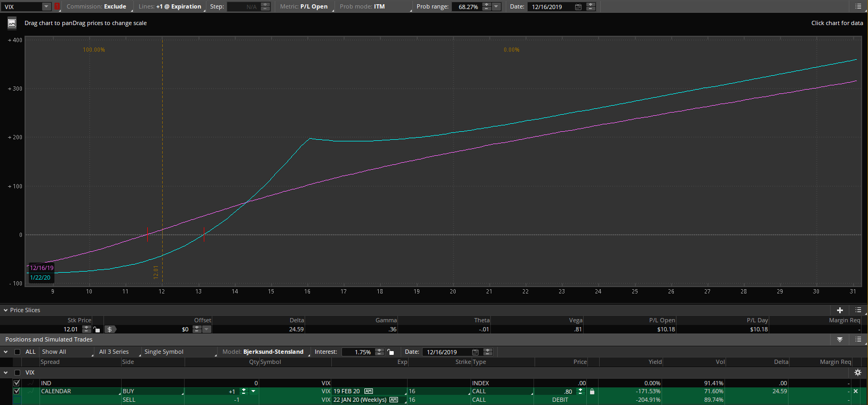Screen dimensions: 868x405
Task: Click the small chart icon in the CALENDAR row
Action: click(31, 391)
